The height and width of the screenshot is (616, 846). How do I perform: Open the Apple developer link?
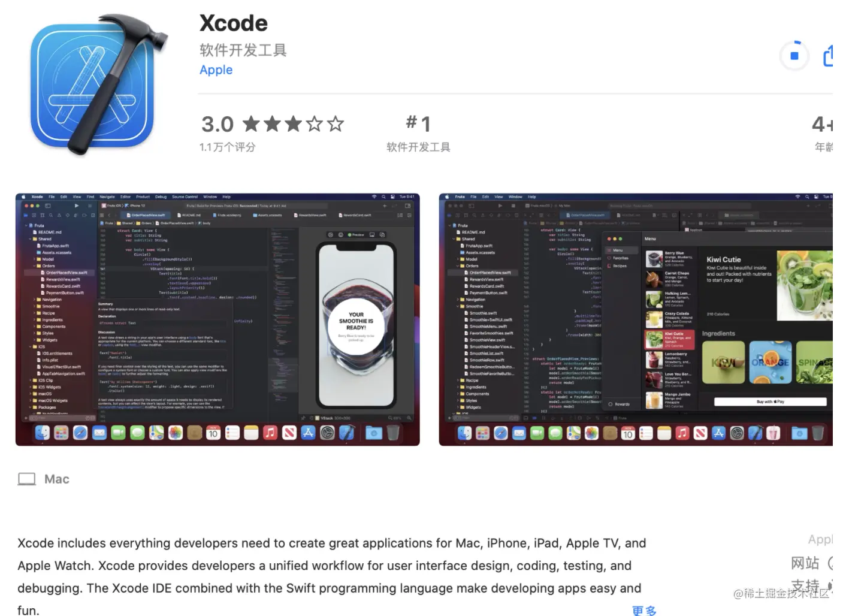(x=216, y=70)
